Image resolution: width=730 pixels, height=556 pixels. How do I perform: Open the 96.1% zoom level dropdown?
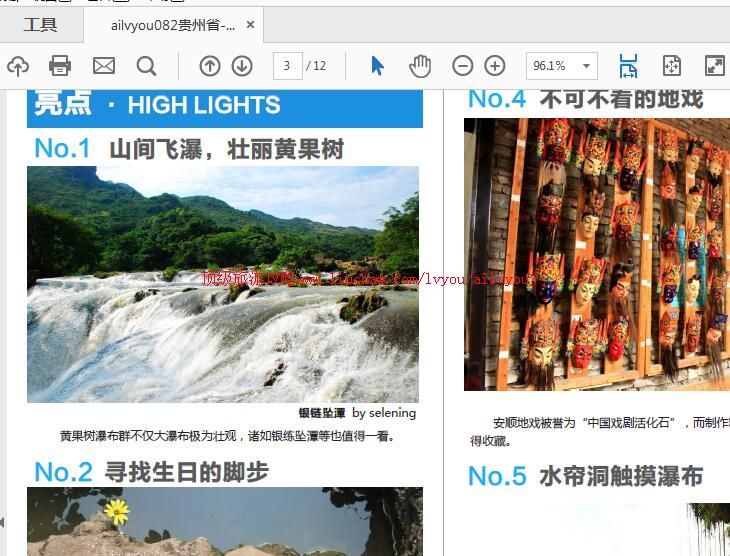[x=586, y=66]
